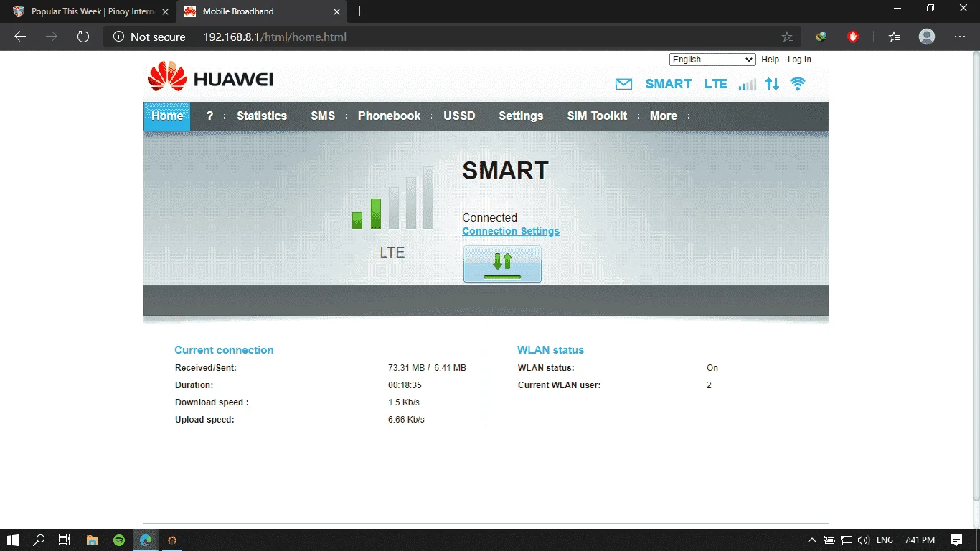Click the Received/Sent value 73.31 MB / 6.41 MB

pyautogui.click(x=427, y=368)
